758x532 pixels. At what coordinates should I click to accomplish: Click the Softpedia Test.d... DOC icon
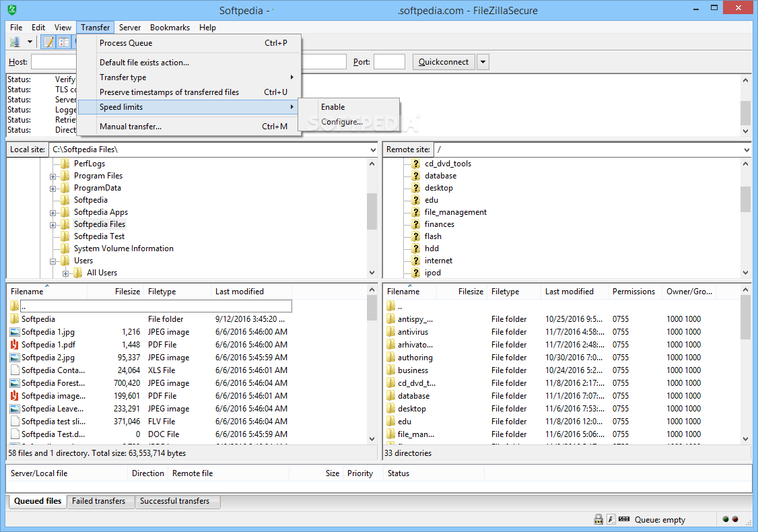[15, 434]
